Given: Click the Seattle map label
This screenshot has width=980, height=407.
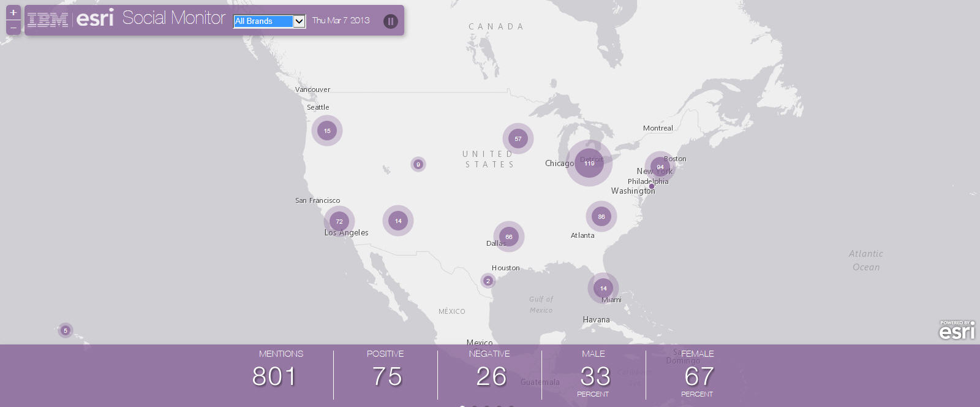Looking at the screenshot, I should point(318,107).
